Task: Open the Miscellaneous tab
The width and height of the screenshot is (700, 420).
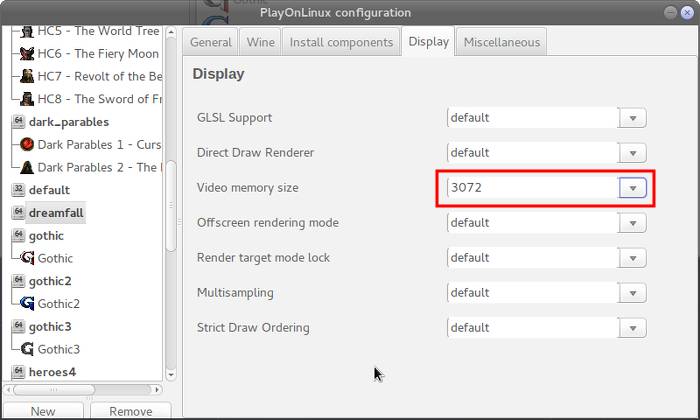Action: (x=502, y=42)
